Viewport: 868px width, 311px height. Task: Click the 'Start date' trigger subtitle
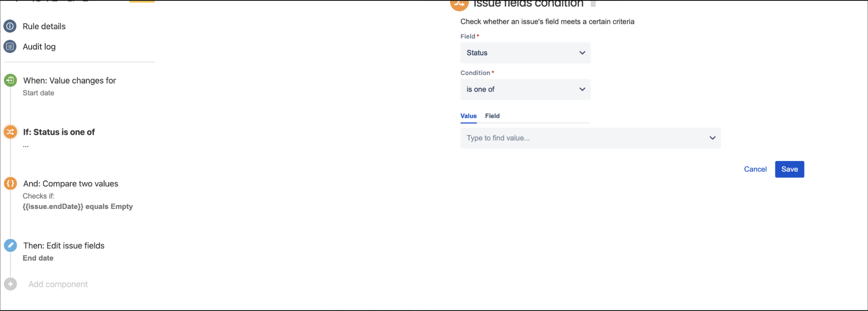38,93
